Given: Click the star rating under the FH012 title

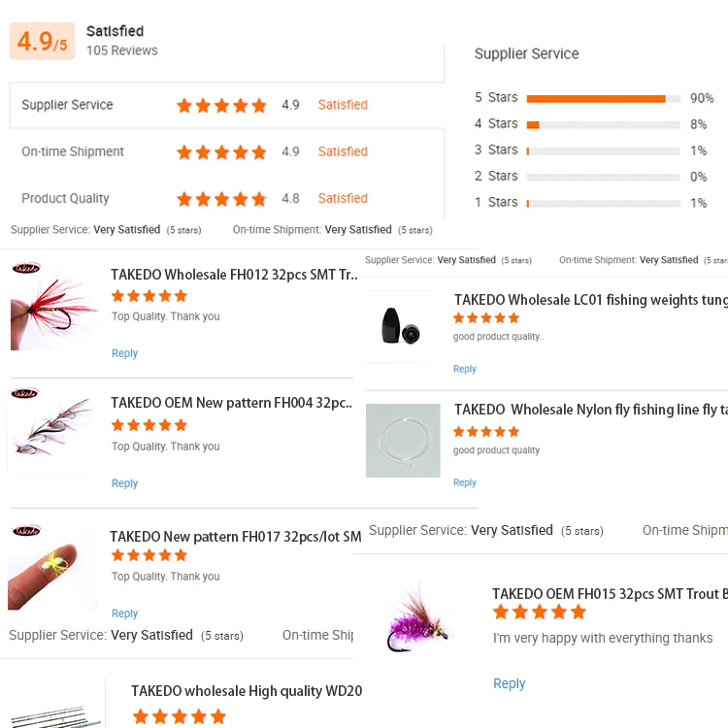Looking at the screenshot, I should pyautogui.click(x=149, y=296).
